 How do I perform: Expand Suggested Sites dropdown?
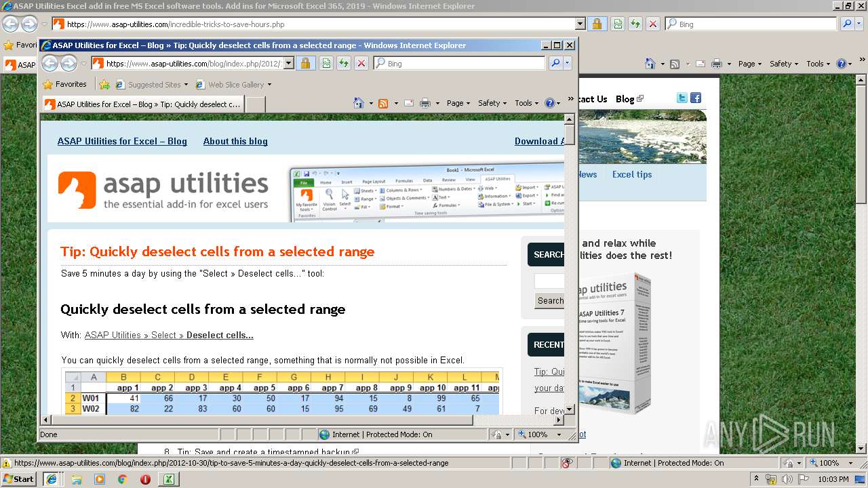coord(187,85)
